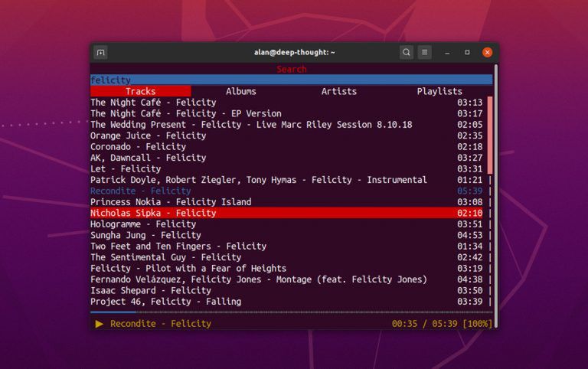Minimize the terminal window
588x369 pixels.
tap(447, 53)
